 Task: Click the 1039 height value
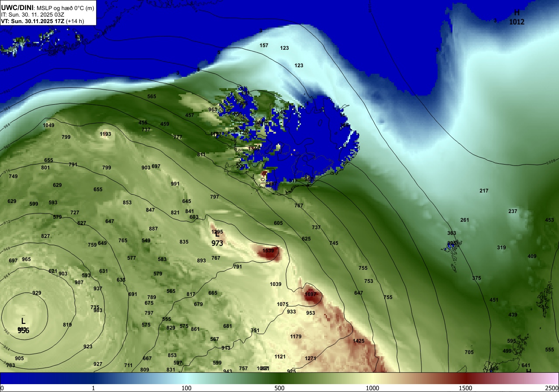click(x=276, y=284)
